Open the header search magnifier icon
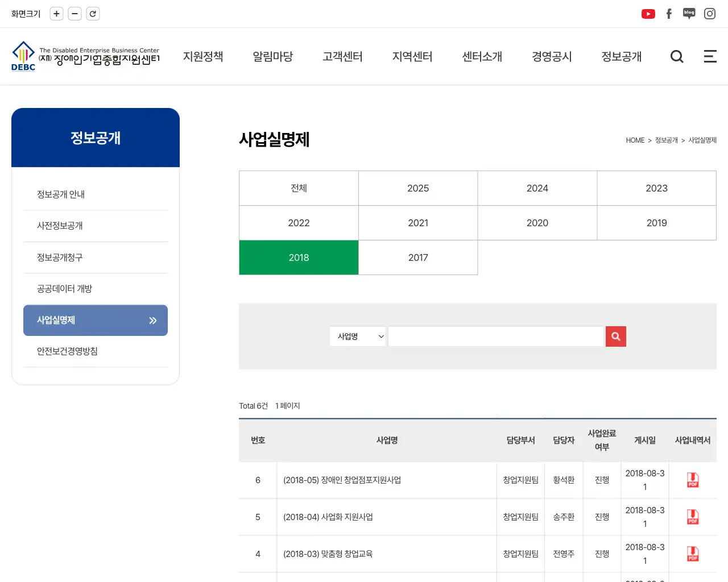The height and width of the screenshot is (582, 728). (x=677, y=56)
